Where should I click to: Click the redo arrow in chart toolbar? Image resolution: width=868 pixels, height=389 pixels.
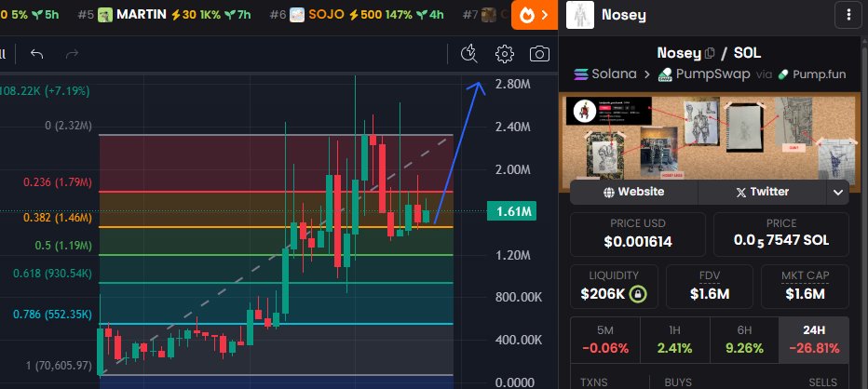coord(72,54)
